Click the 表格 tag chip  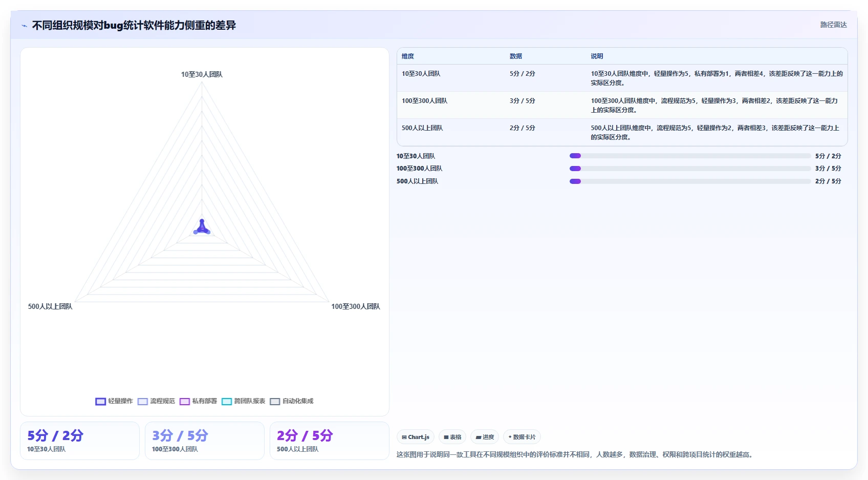(x=452, y=437)
